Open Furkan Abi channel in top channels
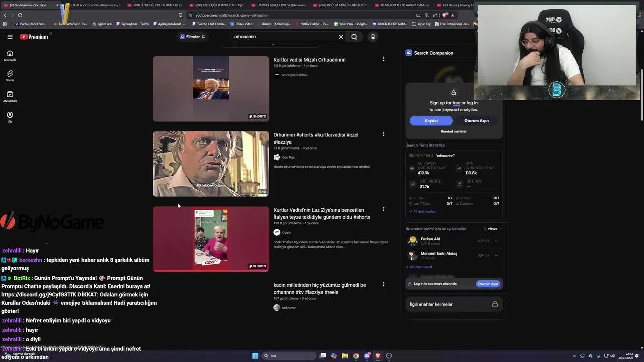The image size is (644, 362). pyautogui.click(x=430, y=239)
